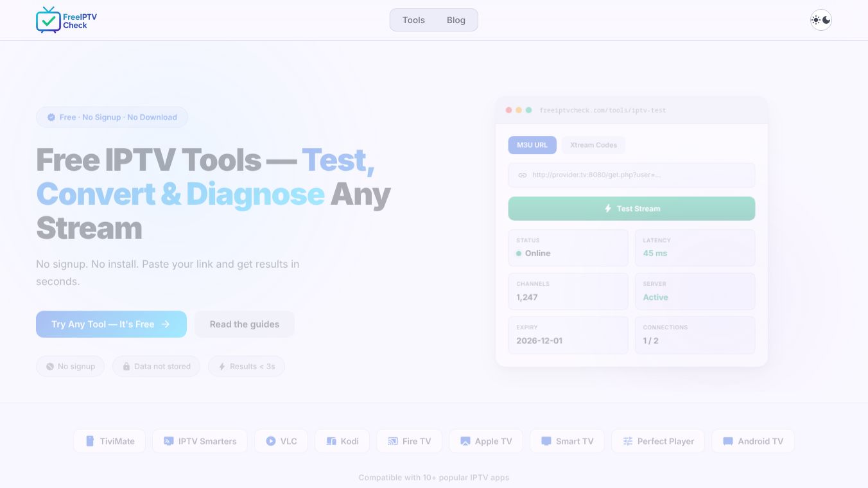Click the Apple TV icon

pos(465,441)
